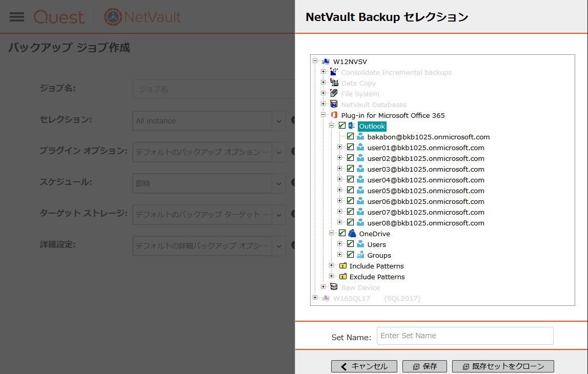Click the Groups node icon

point(360,255)
